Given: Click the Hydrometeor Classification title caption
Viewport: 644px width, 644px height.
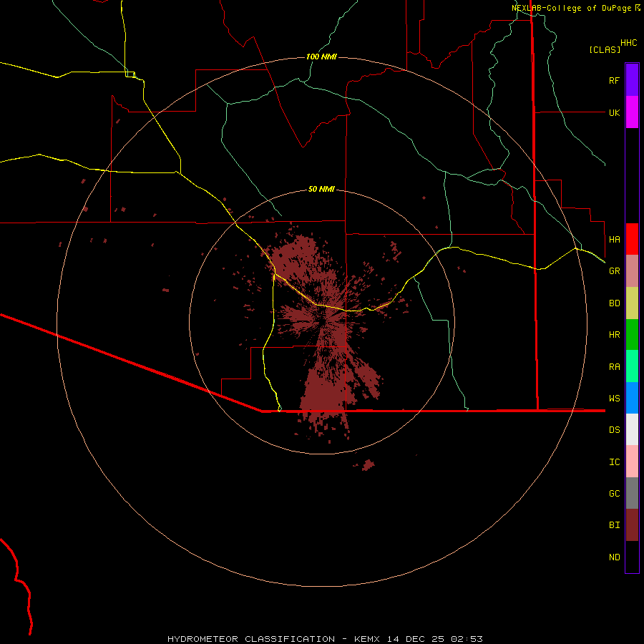Looking at the screenshot, I should (325, 639).
